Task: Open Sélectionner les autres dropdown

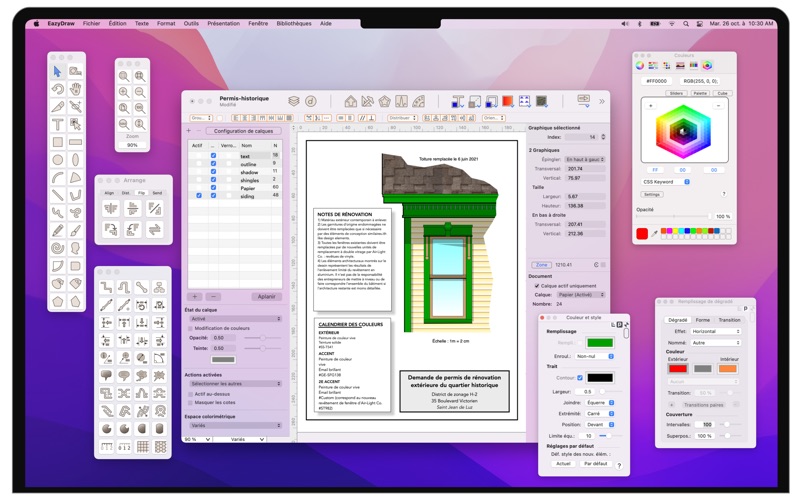Action: click(235, 383)
